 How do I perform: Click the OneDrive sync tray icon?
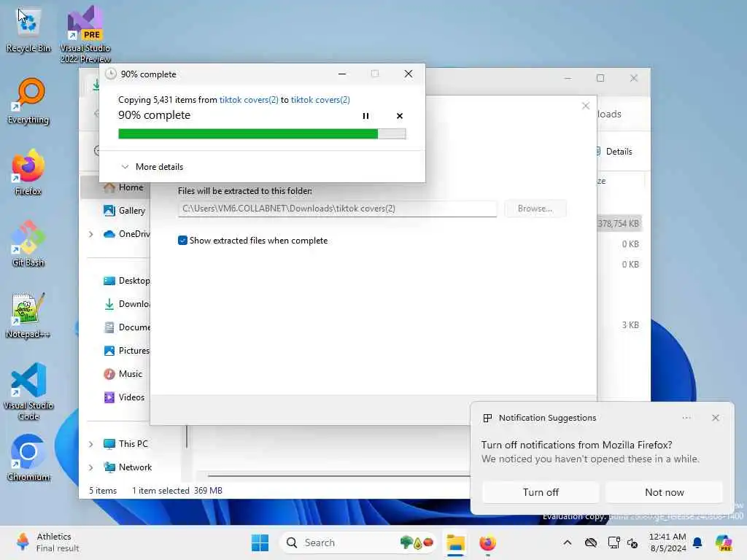[591, 542]
